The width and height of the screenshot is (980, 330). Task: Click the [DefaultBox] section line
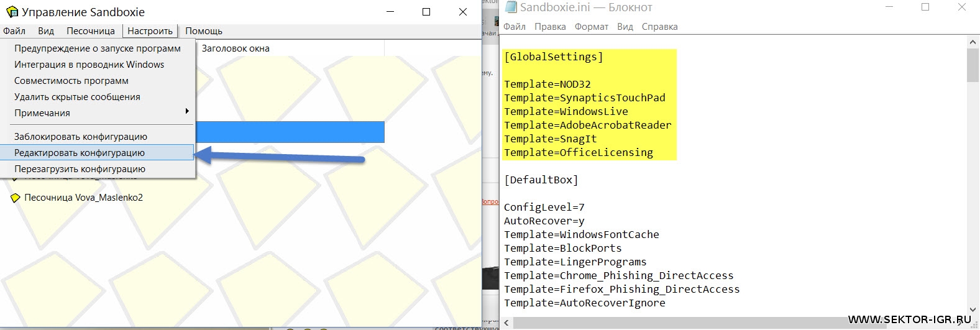541,180
